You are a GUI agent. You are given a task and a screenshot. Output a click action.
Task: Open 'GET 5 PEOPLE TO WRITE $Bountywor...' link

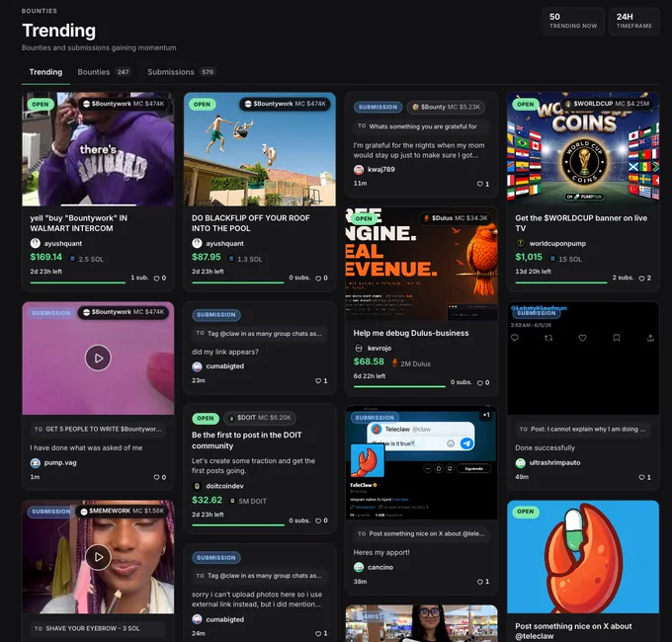98,429
